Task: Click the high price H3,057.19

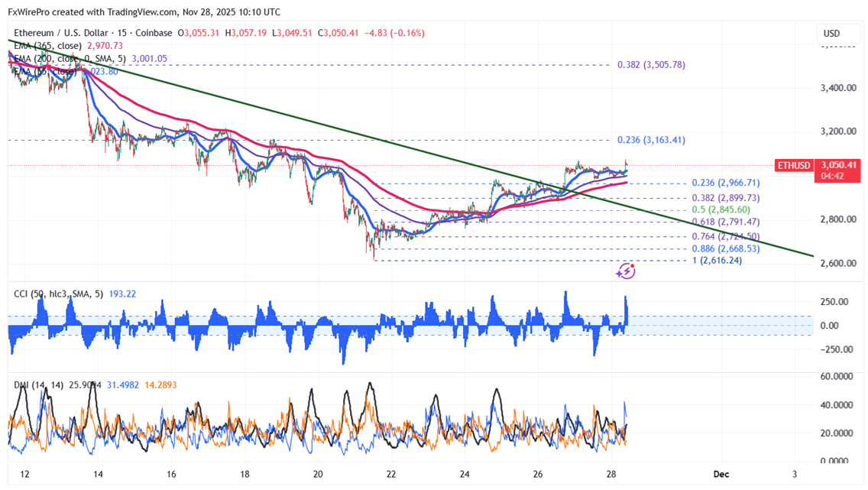Action: [x=246, y=33]
